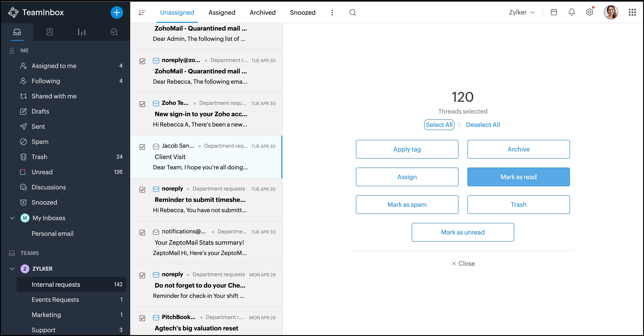This screenshot has width=644, height=336.
Task: Uncheck the Reminder to submit timesheet checkbox
Action: (x=142, y=190)
